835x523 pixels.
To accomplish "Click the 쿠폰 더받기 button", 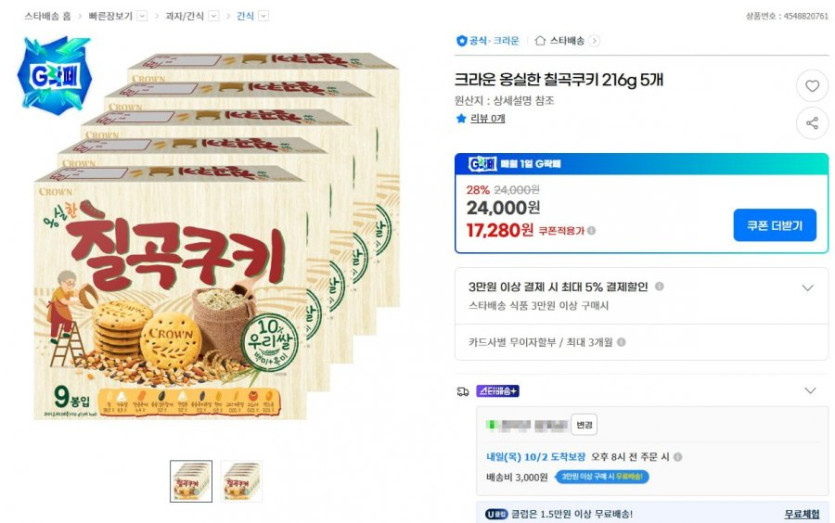I will point(774,225).
